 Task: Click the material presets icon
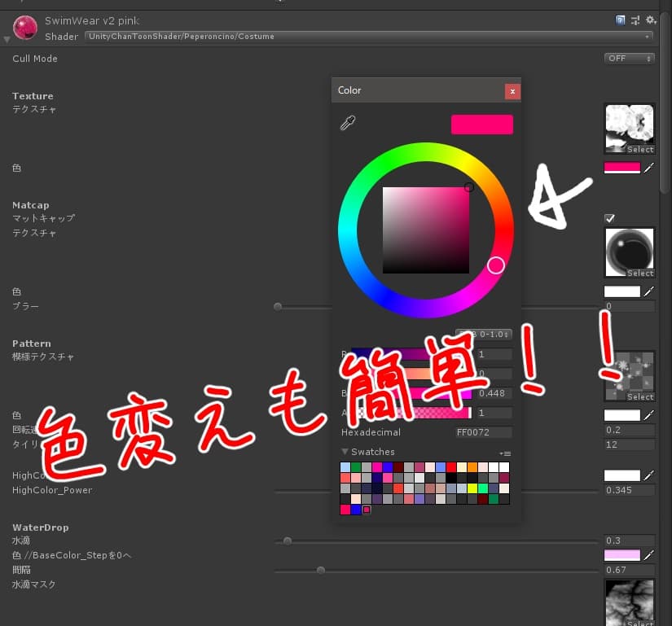[x=636, y=19]
